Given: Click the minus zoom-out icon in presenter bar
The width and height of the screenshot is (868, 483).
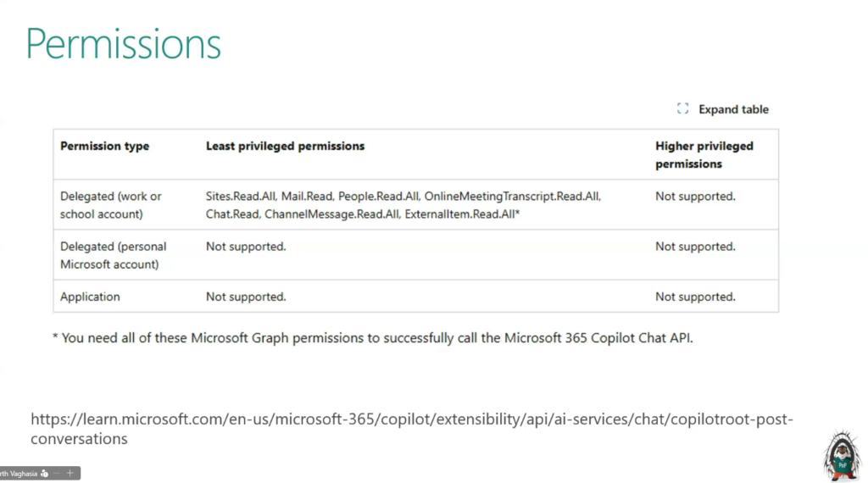Looking at the screenshot, I should click(58, 474).
